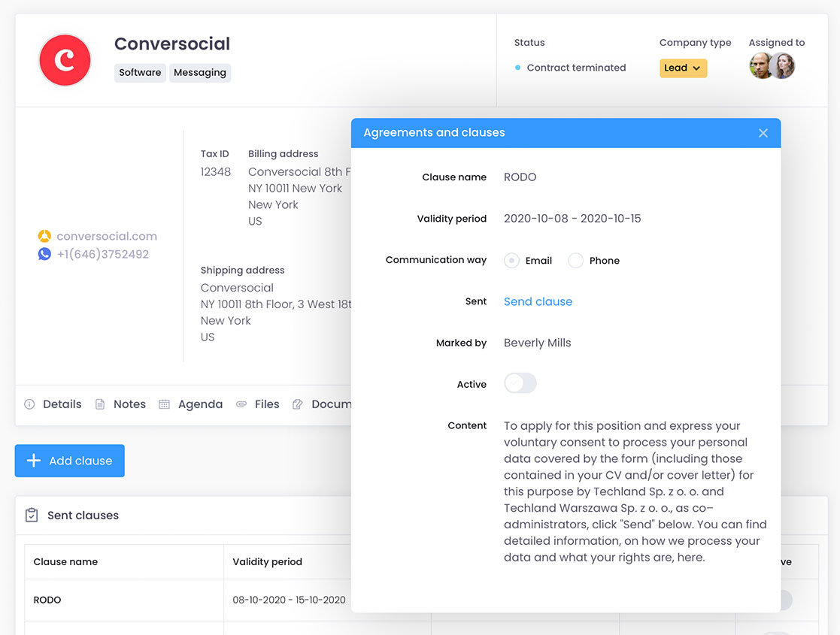Toggle the Active switch in the dialog
This screenshot has width=840, height=635.
(520, 383)
